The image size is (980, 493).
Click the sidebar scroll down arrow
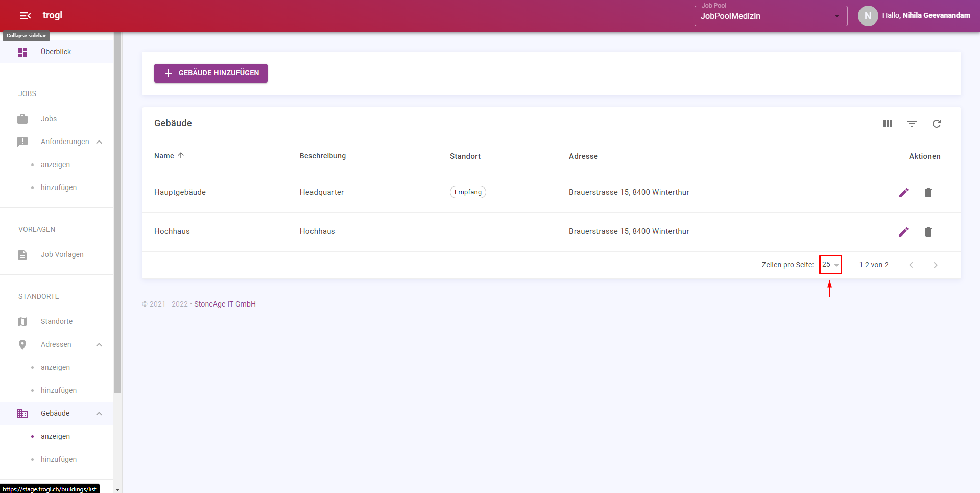(x=118, y=489)
